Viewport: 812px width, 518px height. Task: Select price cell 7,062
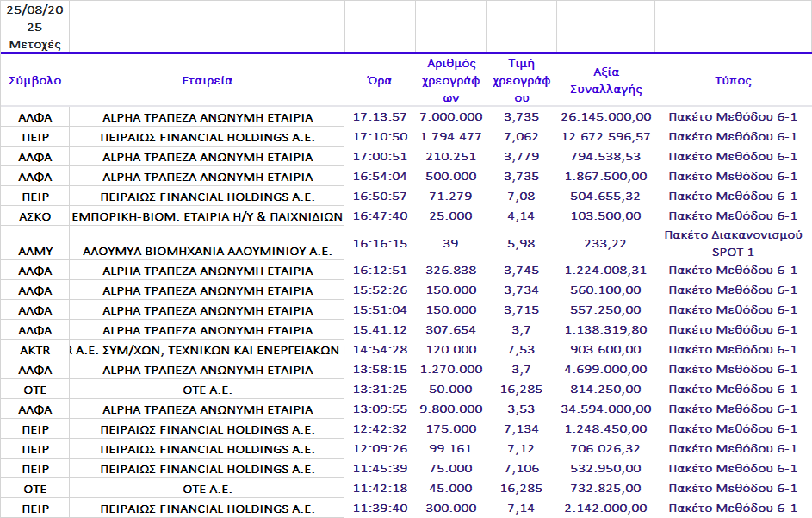coord(521,137)
